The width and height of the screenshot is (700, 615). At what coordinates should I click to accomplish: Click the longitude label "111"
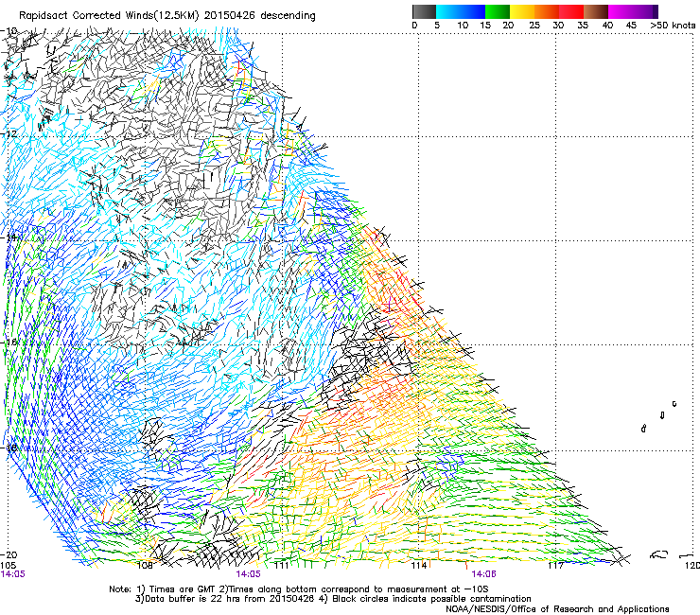(x=282, y=566)
